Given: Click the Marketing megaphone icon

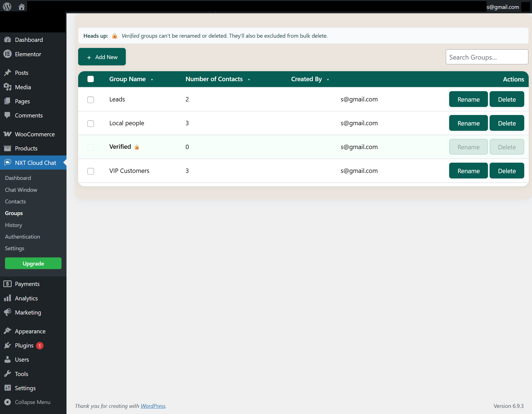Looking at the screenshot, I should click(7, 312).
